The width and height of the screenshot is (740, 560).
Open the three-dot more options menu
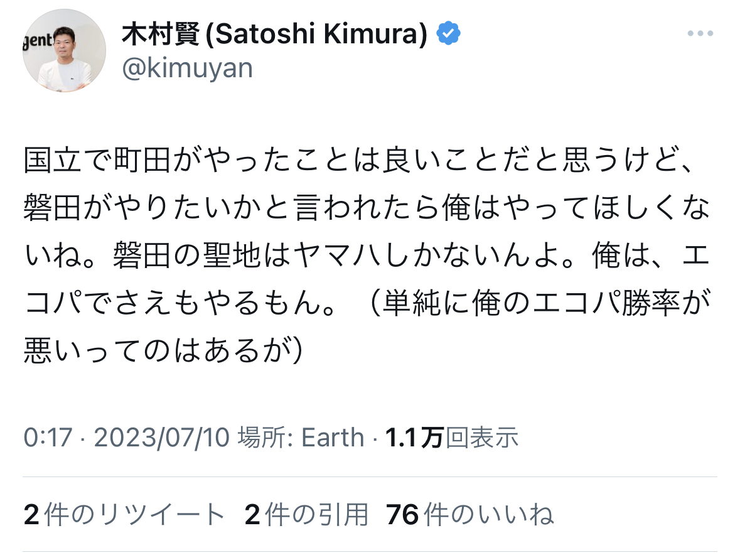coord(700,33)
